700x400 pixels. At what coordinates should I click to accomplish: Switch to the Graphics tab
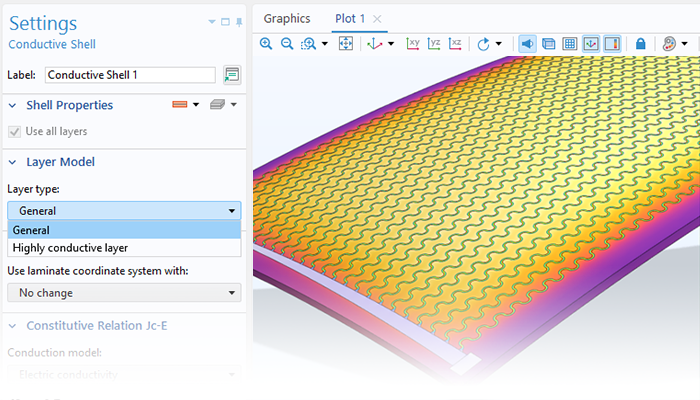tap(287, 19)
